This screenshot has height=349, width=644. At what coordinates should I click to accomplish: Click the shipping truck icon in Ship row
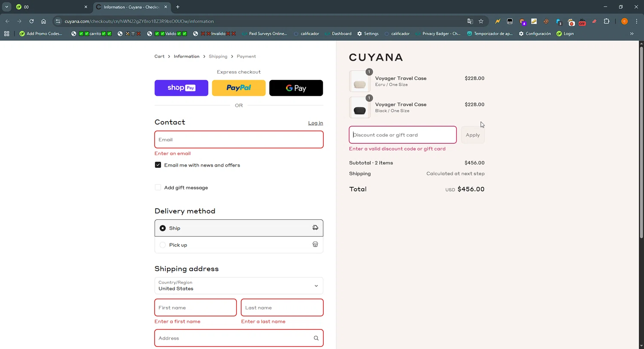point(315,228)
